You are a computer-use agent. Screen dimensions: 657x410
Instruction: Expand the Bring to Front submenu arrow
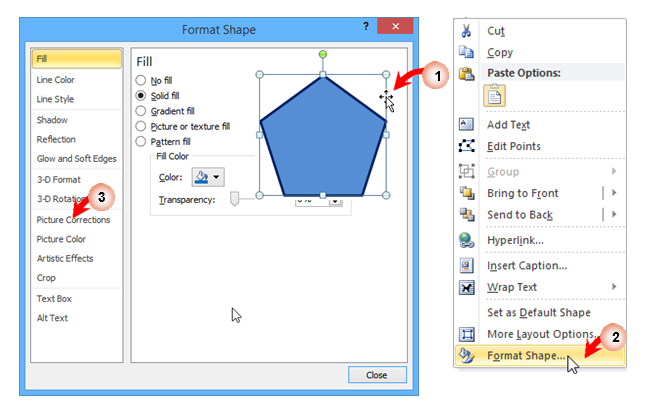(612, 193)
